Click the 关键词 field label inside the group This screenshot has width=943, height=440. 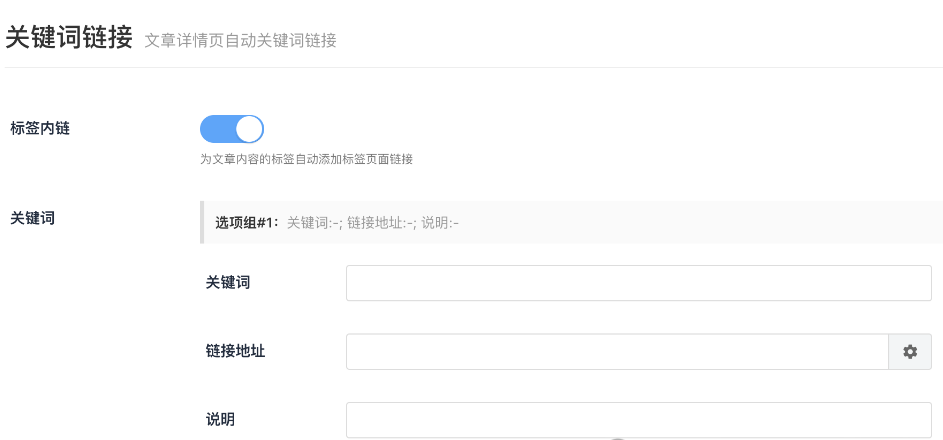[x=228, y=282]
